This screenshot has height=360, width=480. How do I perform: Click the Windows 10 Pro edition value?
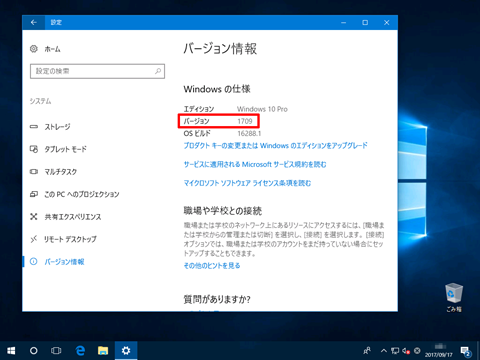click(x=262, y=109)
